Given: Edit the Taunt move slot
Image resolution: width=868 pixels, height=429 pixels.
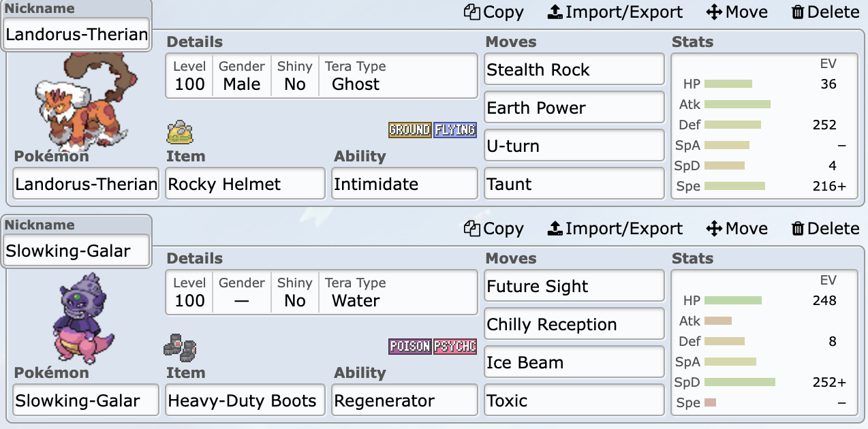Looking at the screenshot, I should [x=574, y=184].
